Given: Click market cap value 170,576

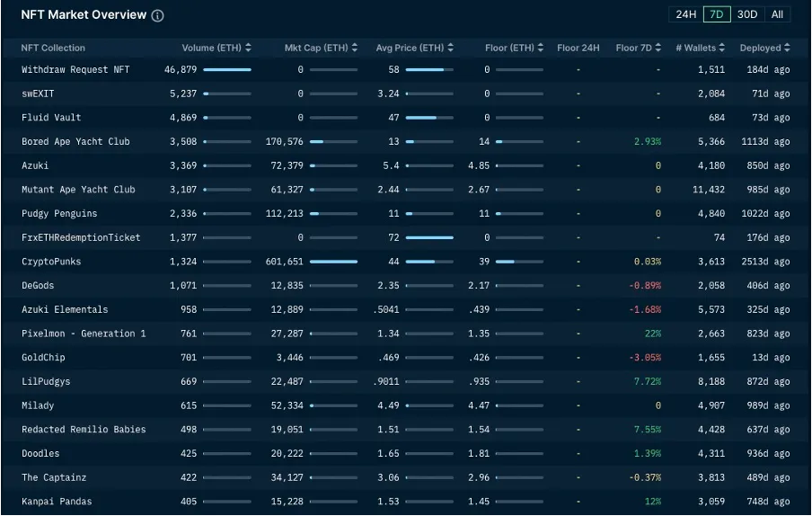Looking at the screenshot, I should (285, 141).
